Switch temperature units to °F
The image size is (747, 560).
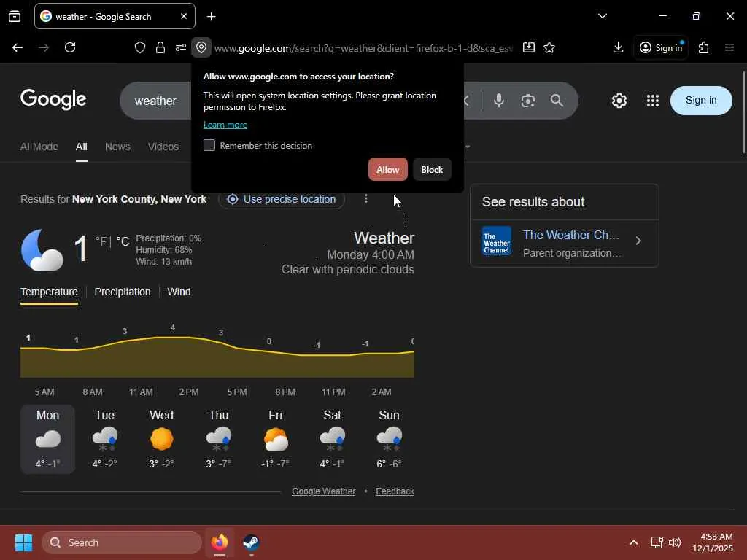pos(101,241)
